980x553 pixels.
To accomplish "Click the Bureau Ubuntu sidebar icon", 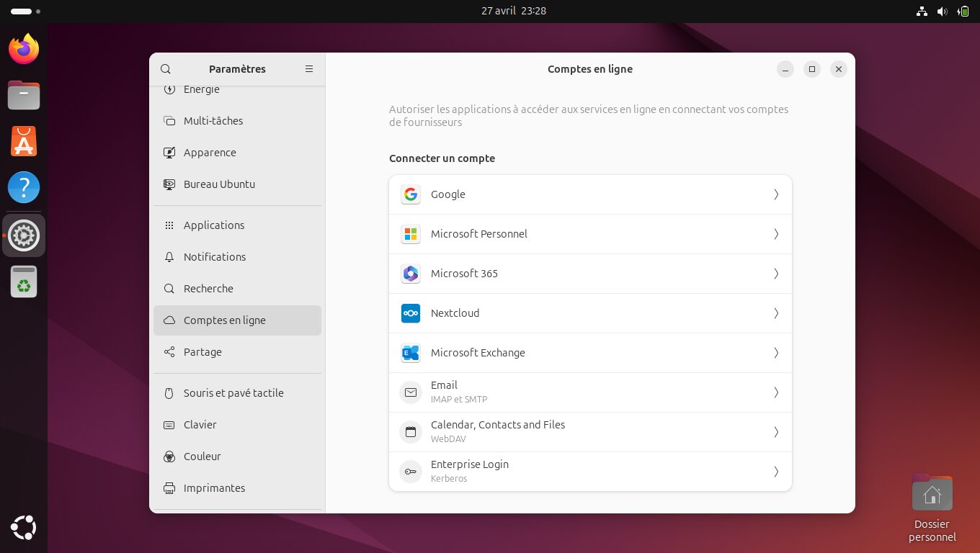I will (169, 184).
